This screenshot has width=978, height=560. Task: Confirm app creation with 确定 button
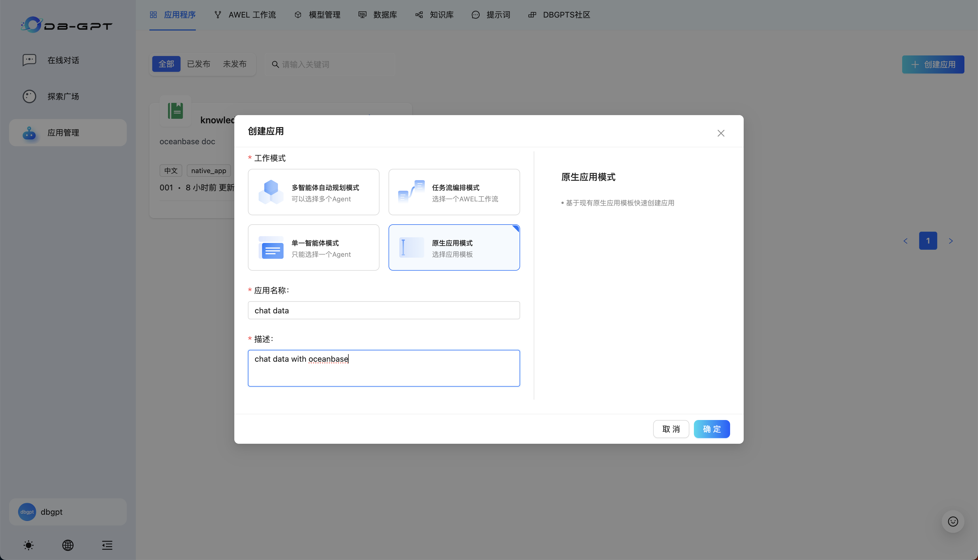[711, 429]
